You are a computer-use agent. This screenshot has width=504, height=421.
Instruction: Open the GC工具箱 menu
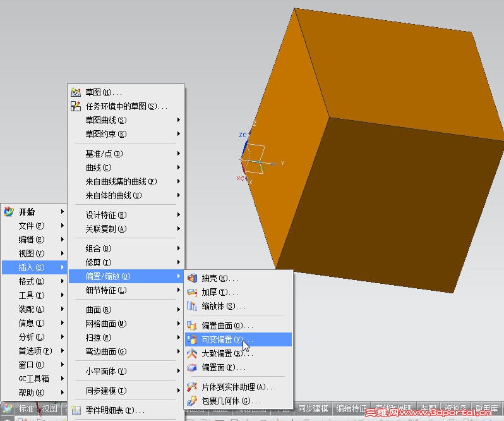(34, 379)
